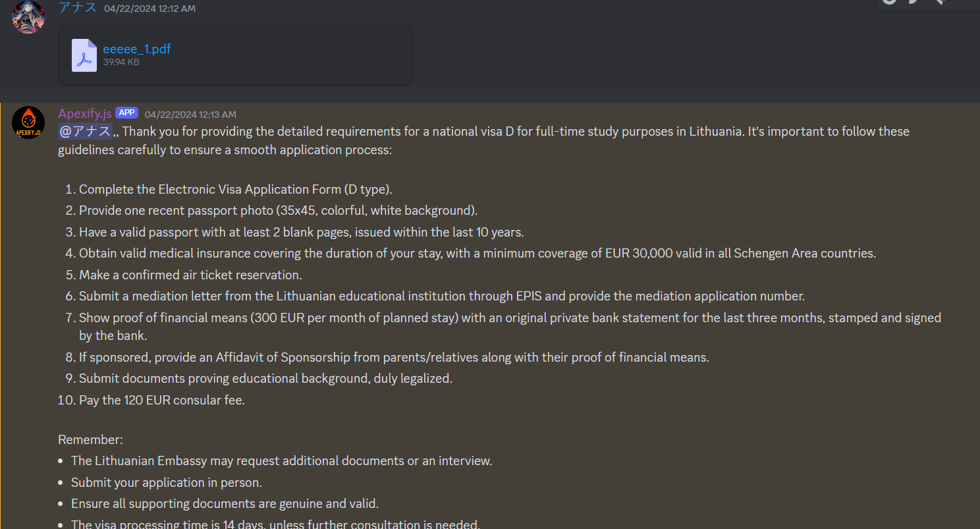Viewport: 980px width, 529px height.
Task: Click the 12:12 AM message timestamp
Action: [150, 9]
